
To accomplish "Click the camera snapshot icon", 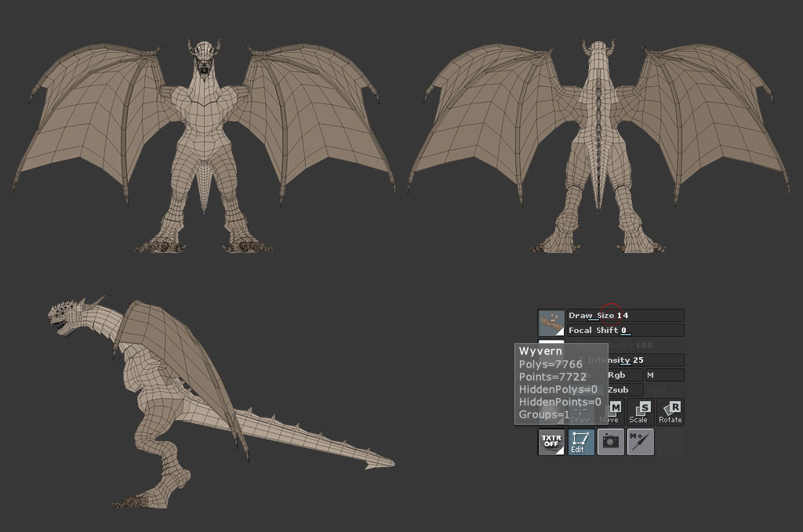I will 610,442.
